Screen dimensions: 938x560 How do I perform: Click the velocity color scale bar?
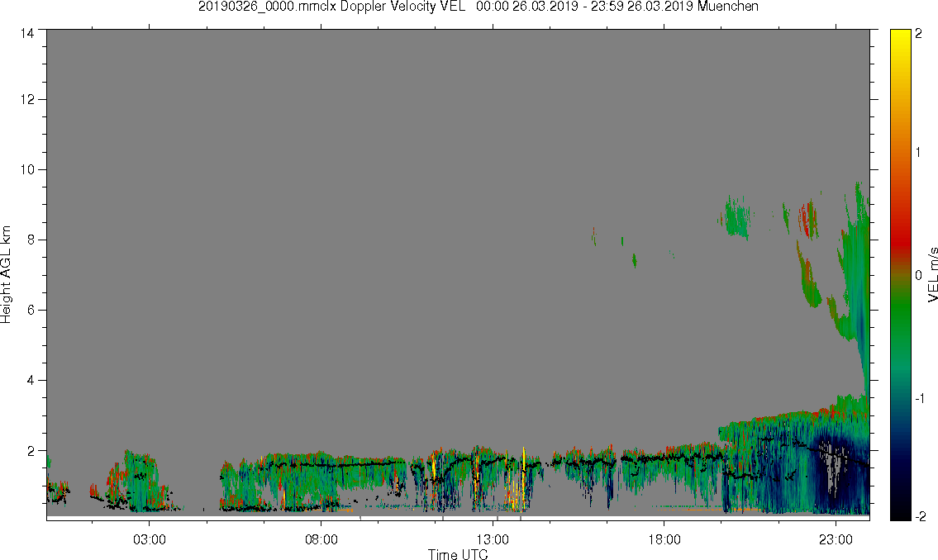point(900,275)
